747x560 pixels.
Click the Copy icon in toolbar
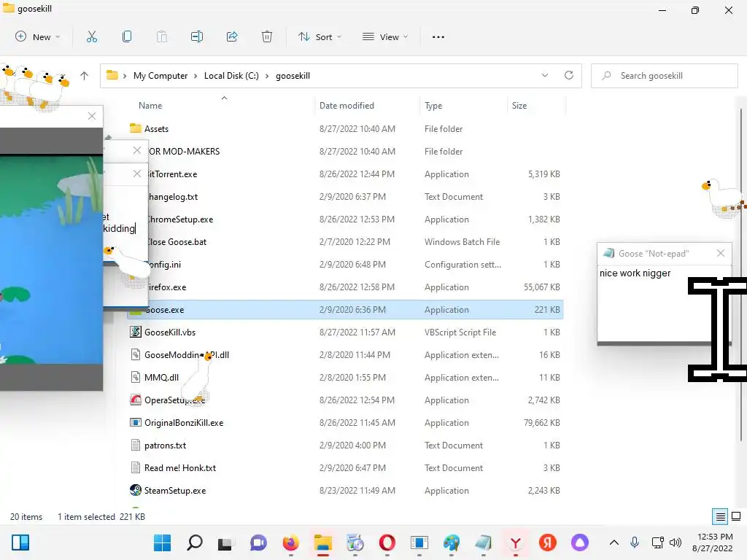(x=127, y=36)
